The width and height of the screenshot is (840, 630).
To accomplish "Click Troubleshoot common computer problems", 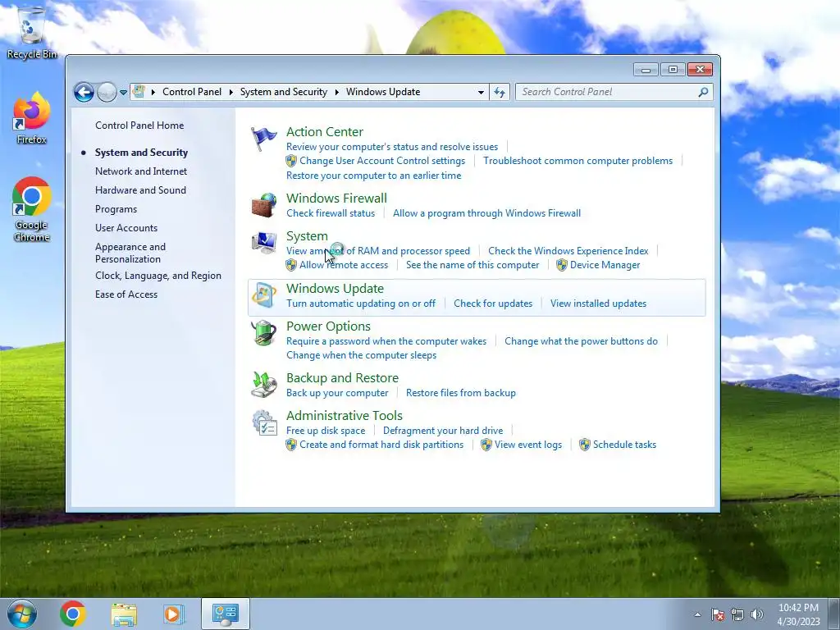I will coord(577,161).
